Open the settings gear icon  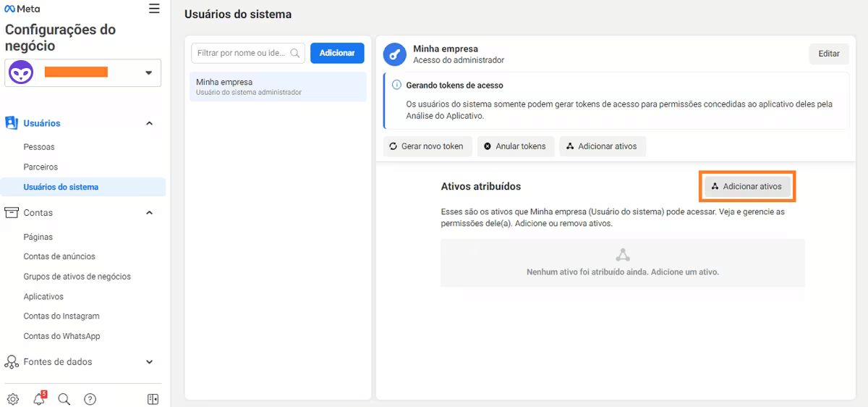[13, 399]
